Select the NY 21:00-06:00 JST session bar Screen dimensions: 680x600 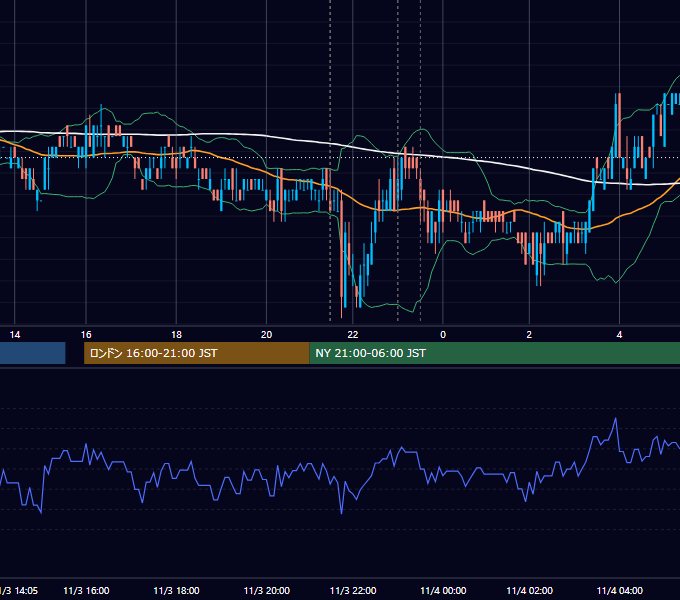pyautogui.click(x=494, y=353)
